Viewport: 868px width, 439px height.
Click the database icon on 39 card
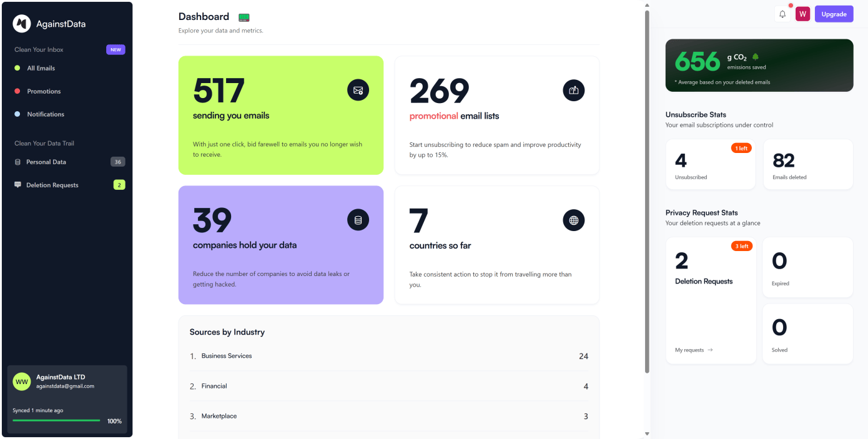(x=358, y=220)
